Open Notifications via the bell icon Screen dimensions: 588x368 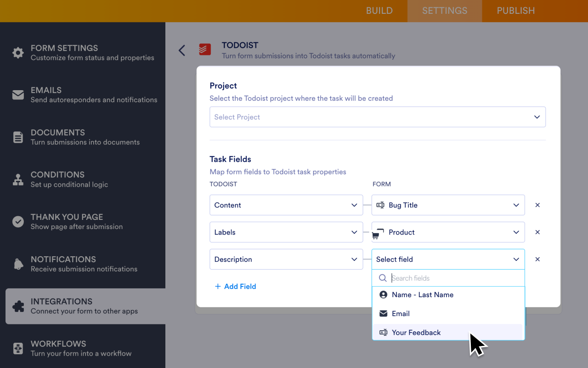point(17,264)
